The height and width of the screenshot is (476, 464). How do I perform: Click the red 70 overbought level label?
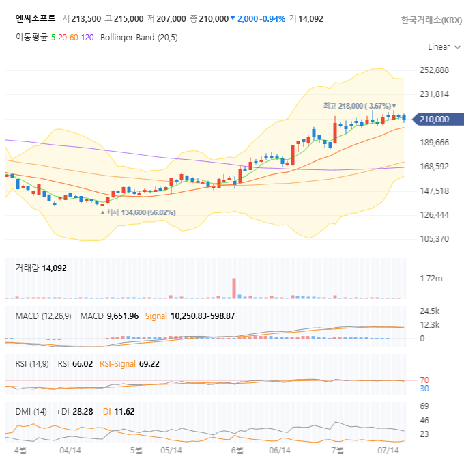coord(424,380)
